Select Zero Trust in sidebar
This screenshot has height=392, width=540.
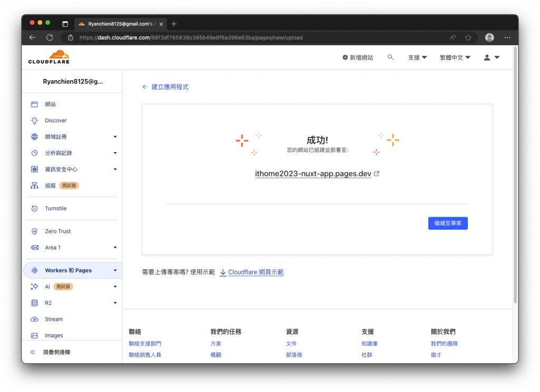point(58,231)
